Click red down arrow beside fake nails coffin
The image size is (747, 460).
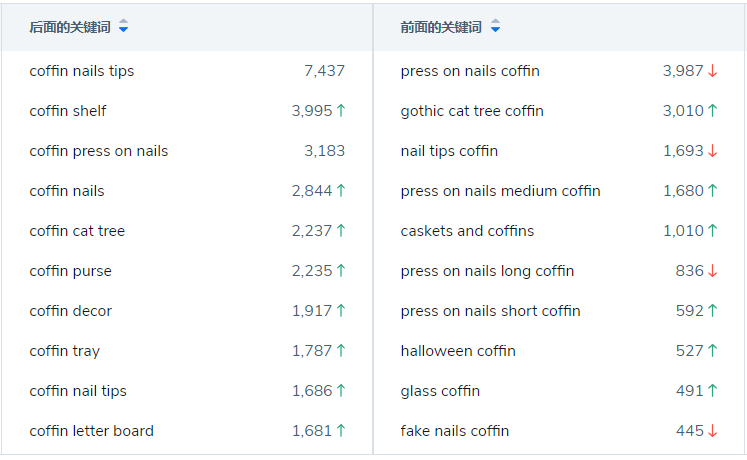712,431
